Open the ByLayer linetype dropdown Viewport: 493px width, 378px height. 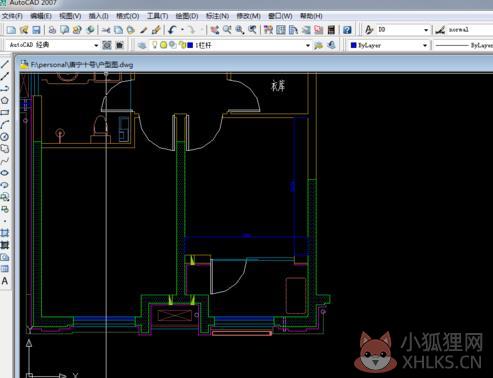(x=463, y=45)
